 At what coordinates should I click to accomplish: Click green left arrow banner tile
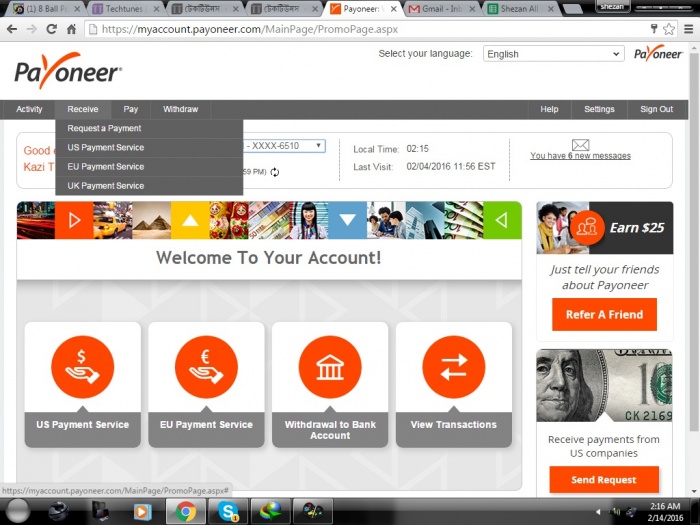tap(502, 220)
